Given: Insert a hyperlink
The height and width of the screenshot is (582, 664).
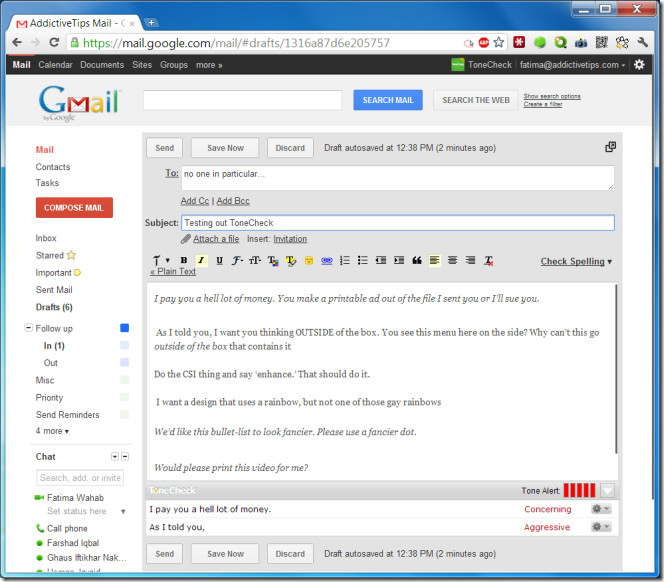Looking at the screenshot, I should [x=326, y=261].
